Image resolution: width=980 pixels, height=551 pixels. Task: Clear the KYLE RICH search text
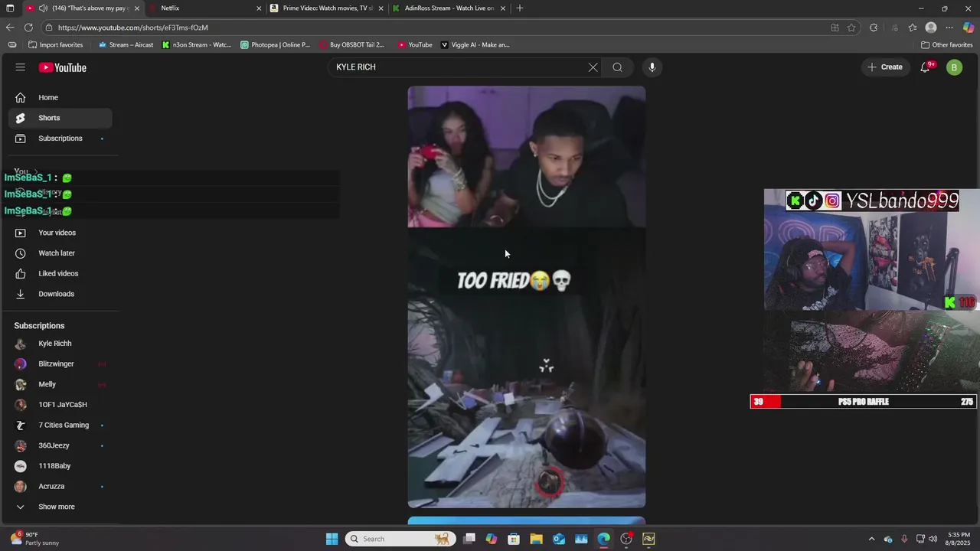click(x=593, y=67)
